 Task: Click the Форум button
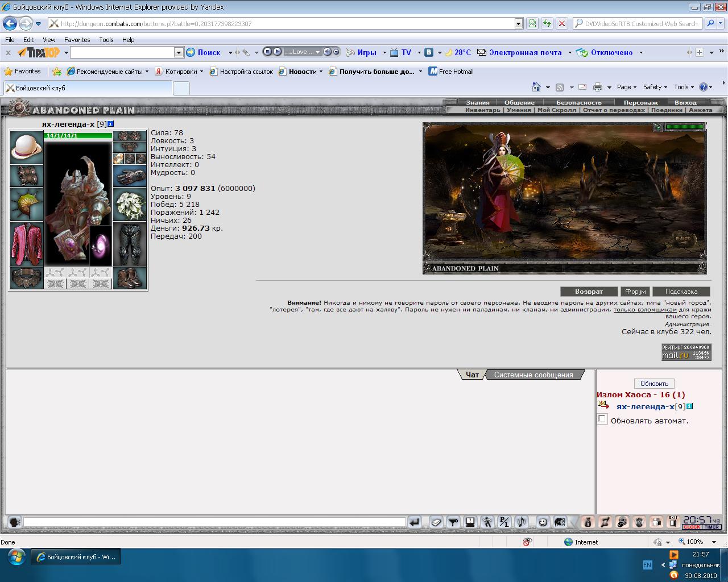[635, 292]
